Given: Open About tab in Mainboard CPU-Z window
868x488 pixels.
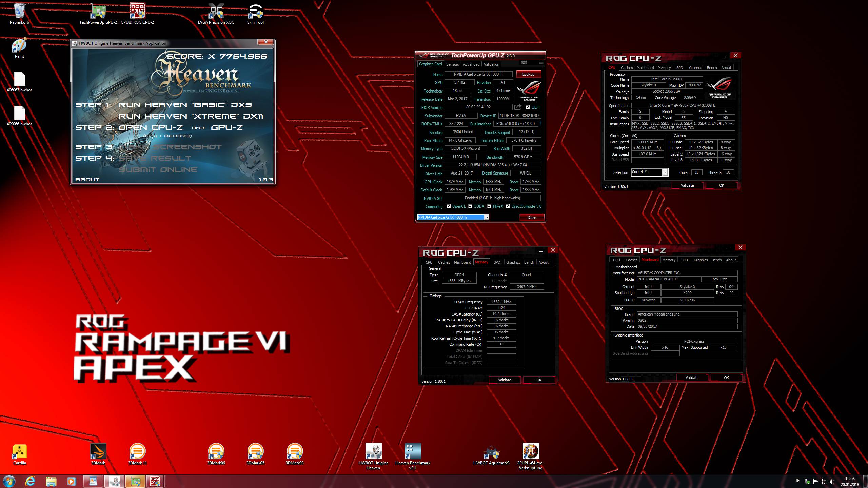Looking at the screenshot, I should coord(731,260).
